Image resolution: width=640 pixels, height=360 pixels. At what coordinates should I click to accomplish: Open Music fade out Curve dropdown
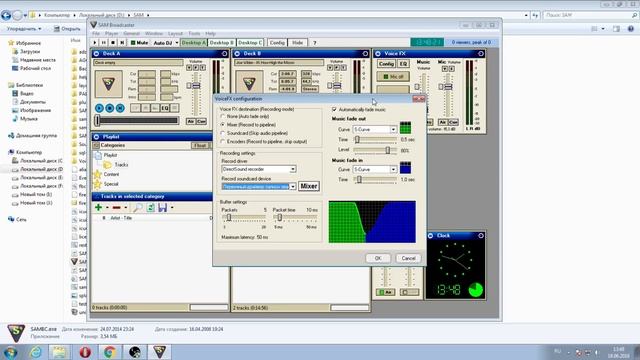pos(393,129)
